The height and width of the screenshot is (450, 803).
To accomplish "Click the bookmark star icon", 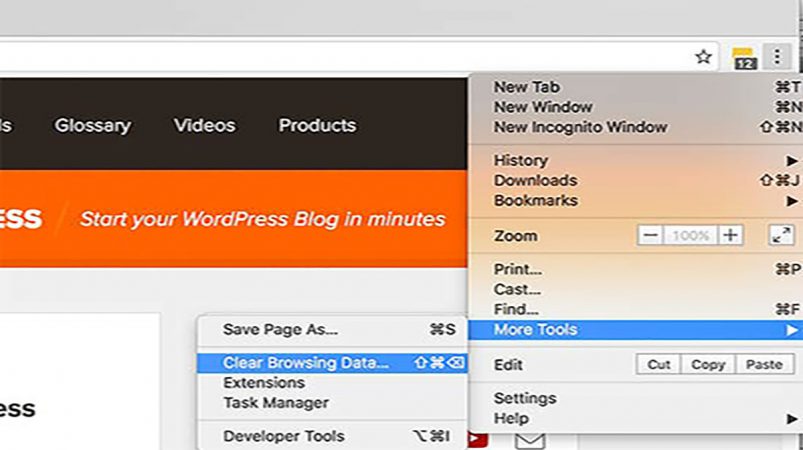I will pyautogui.click(x=704, y=56).
